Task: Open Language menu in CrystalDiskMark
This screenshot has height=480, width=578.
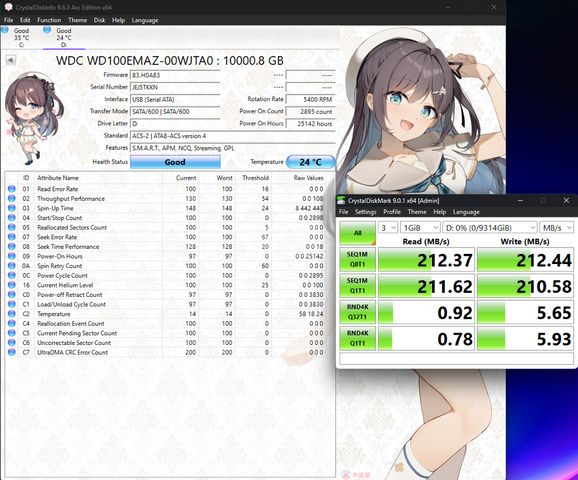Action: pyautogui.click(x=466, y=212)
